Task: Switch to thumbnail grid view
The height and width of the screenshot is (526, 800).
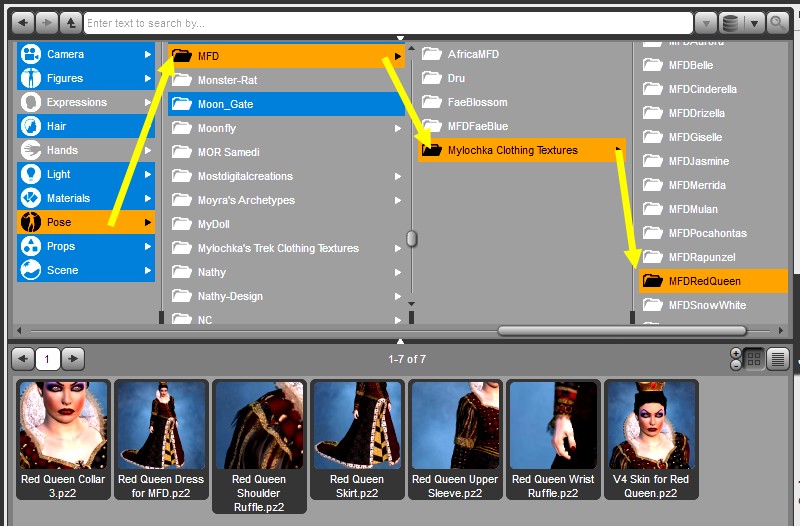Action: pyautogui.click(x=754, y=359)
